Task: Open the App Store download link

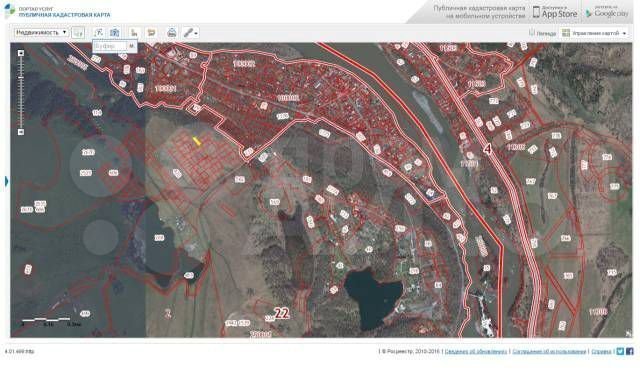Action: (x=555, y=12)
